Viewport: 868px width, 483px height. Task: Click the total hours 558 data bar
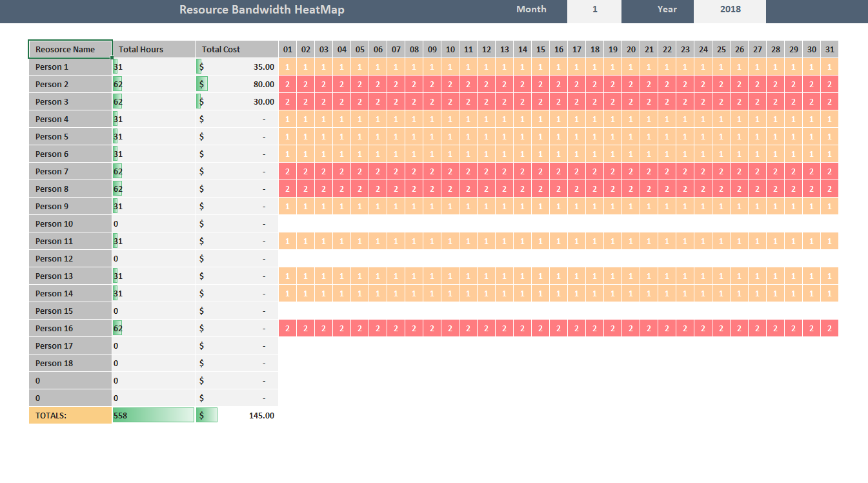tap(153, 415)
